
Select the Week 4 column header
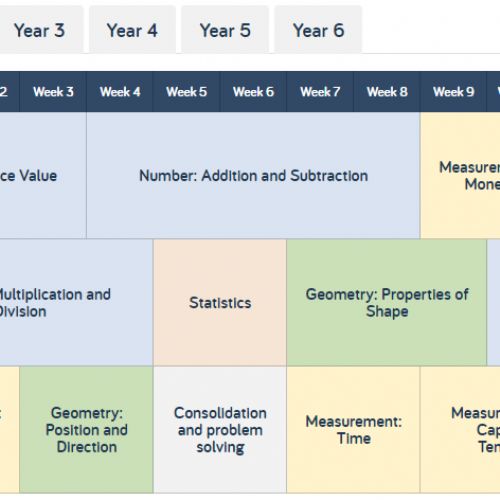point(120,92)
